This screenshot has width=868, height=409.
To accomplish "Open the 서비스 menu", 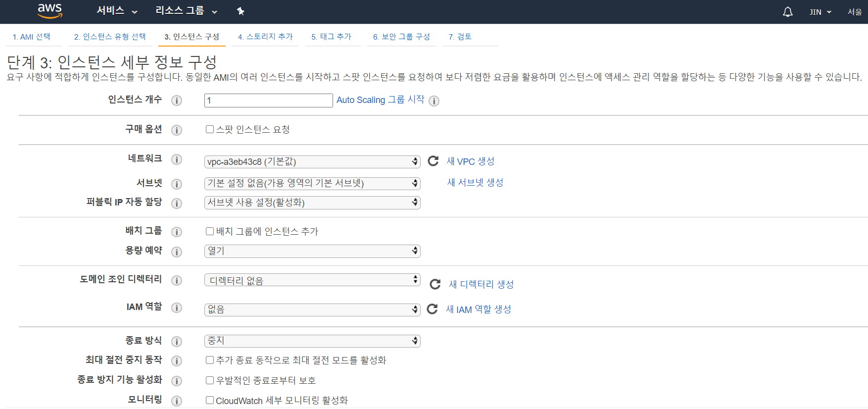I will click(x=117, y=11).
